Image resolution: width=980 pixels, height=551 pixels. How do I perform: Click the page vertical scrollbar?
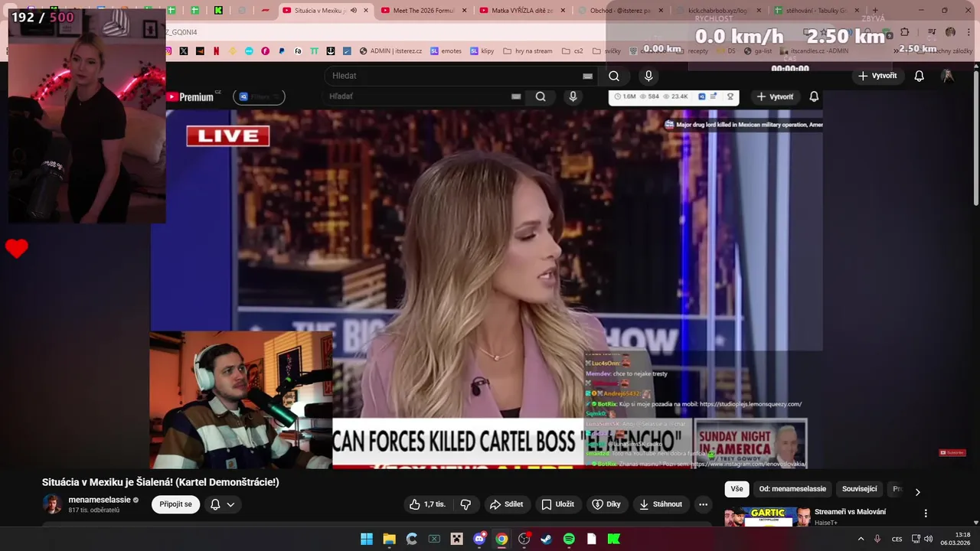(x=975, y=138)
